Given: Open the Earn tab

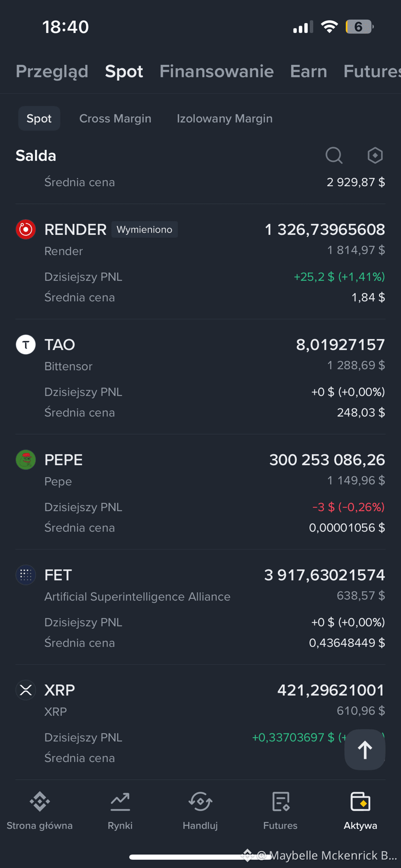Looking at the screenshot, I should (308, 71).
